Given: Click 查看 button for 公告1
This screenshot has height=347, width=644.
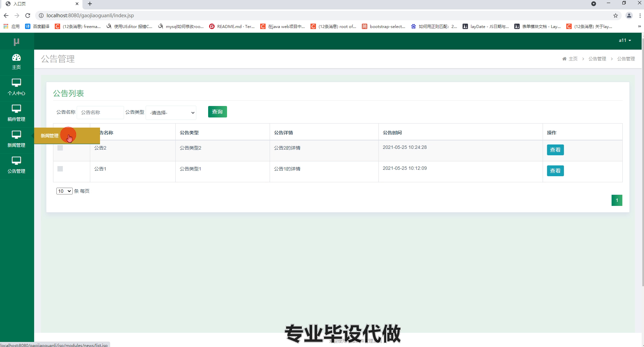Looking at the screenshot, I should pos(555,171).
